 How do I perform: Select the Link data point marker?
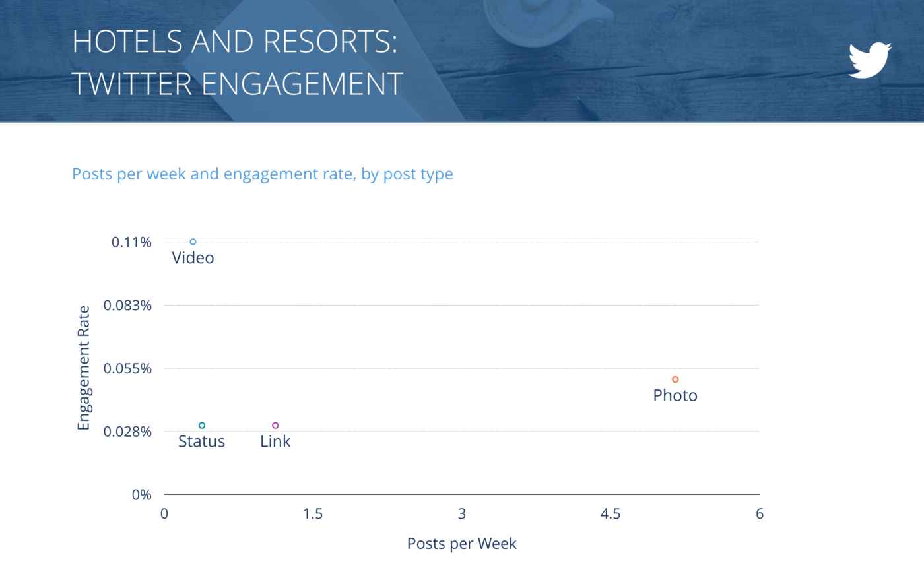(275, 426)
